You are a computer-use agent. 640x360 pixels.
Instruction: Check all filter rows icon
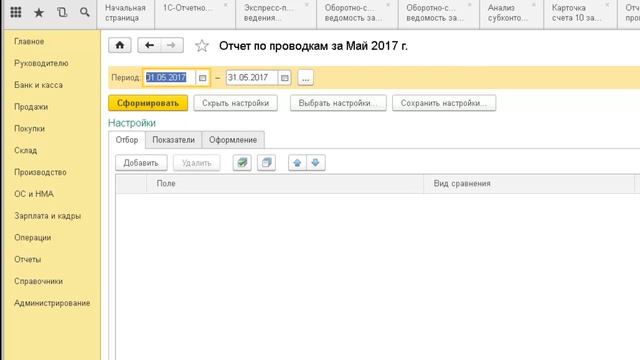pos(242,163)
